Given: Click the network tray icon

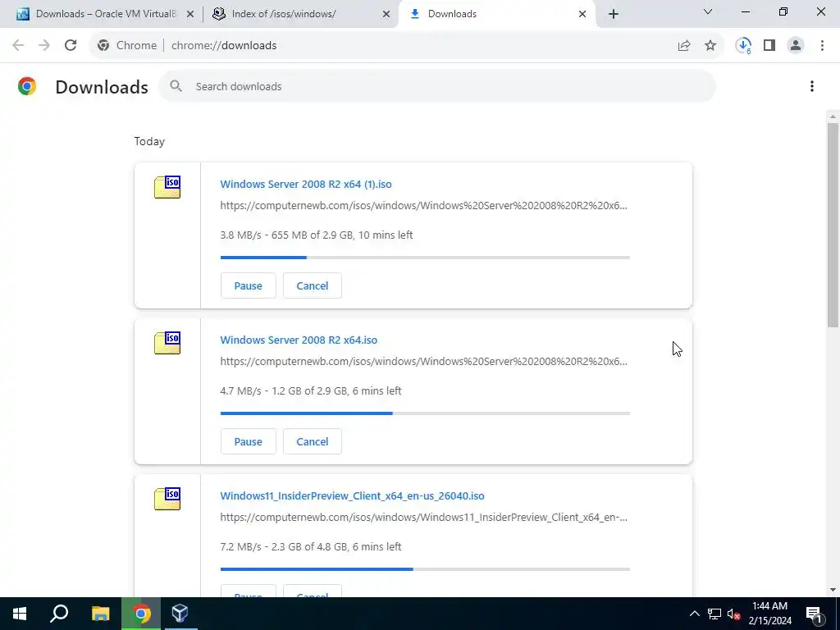Looking at the screenshot, I should coord(714,614).
